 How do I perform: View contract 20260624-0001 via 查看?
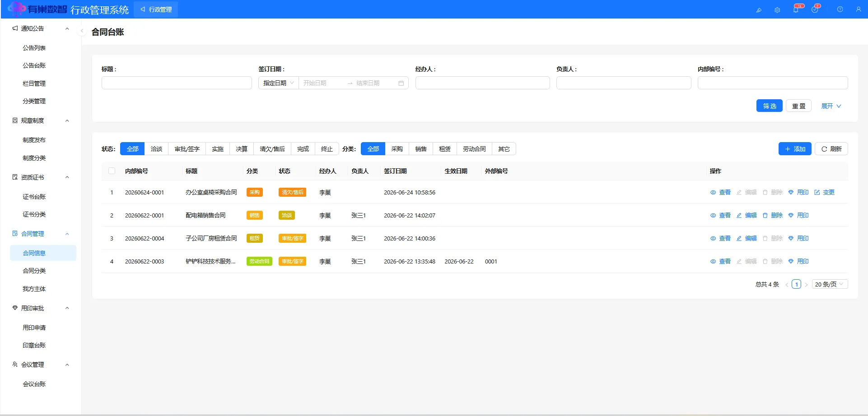(720, 192)
